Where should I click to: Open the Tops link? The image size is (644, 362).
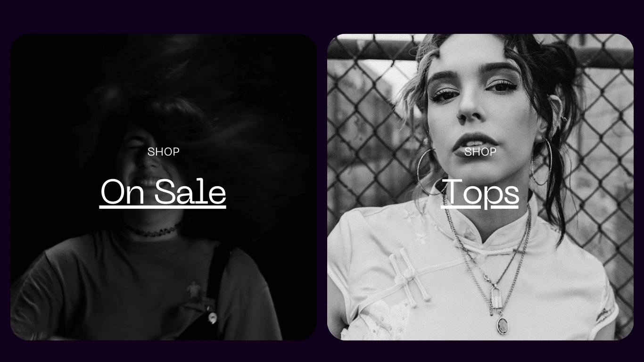coord(480,192)
